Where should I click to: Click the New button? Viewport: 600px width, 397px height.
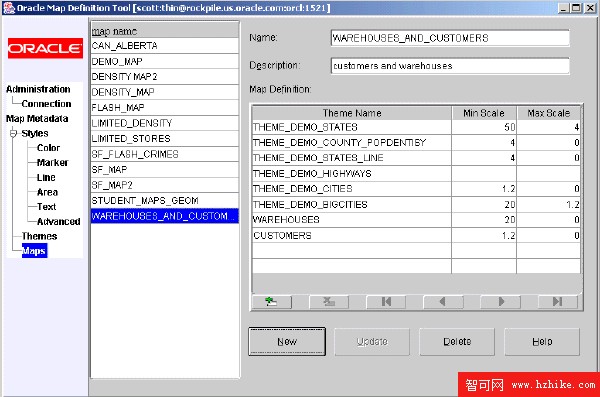tap(287, 341)
